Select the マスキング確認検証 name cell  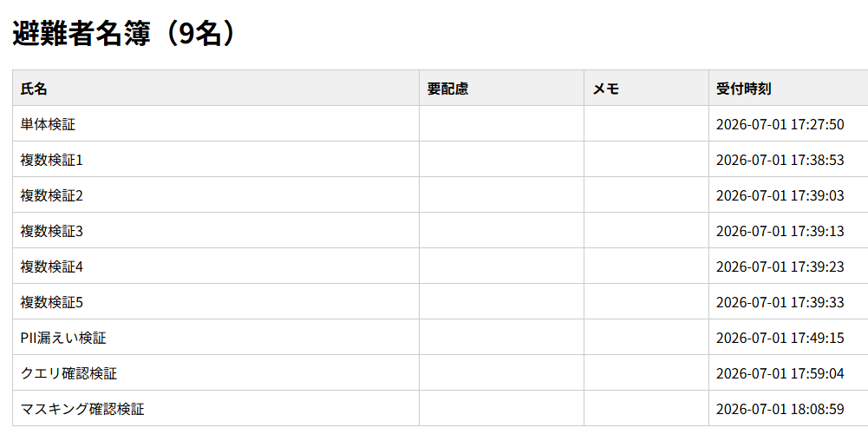[216, 408]
